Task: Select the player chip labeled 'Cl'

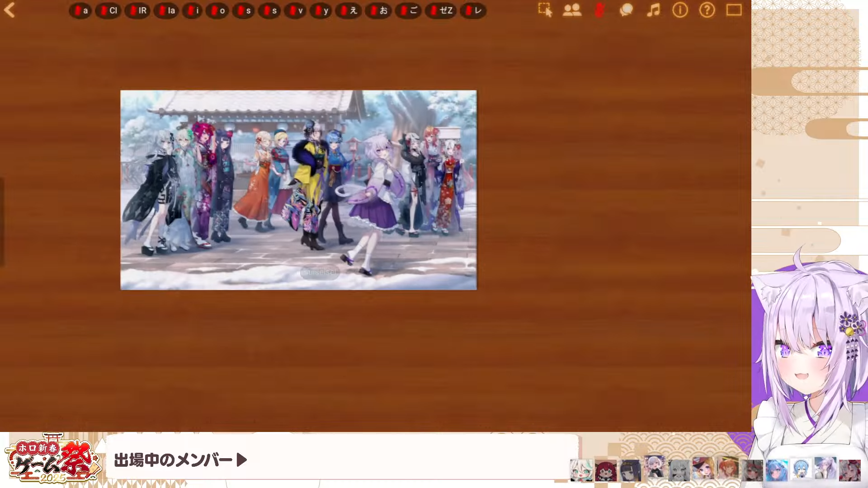Action: point(108,10)
